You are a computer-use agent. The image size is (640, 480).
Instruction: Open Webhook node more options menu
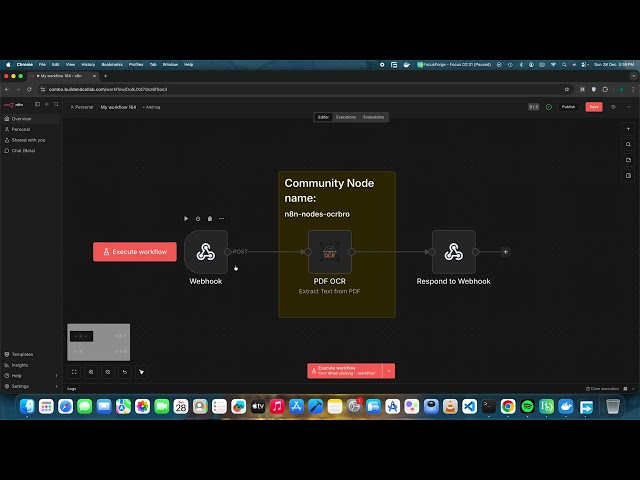222,219
